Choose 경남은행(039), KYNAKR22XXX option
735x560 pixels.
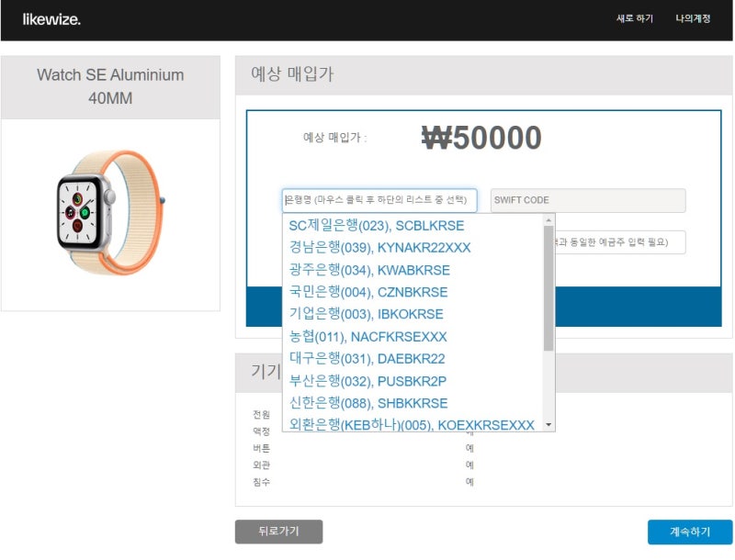pos(379,248)
